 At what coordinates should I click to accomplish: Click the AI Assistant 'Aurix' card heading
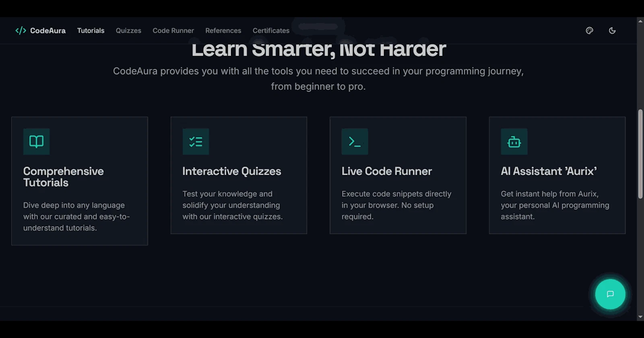coord(549,171)
